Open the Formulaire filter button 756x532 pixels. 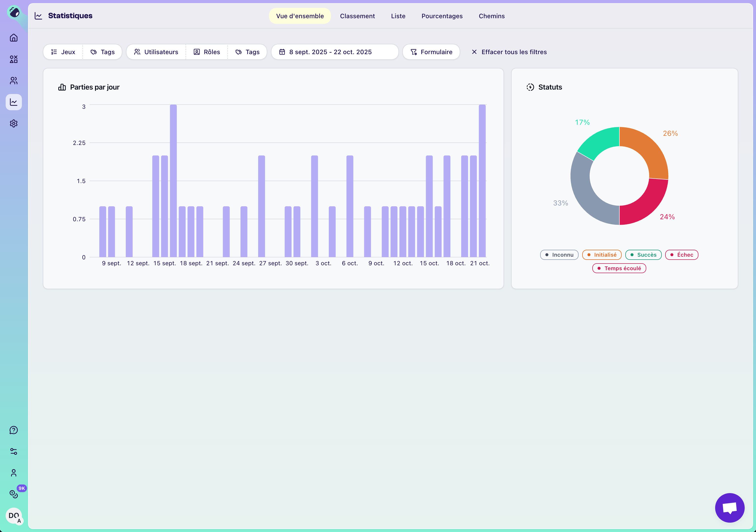point(431,52)
